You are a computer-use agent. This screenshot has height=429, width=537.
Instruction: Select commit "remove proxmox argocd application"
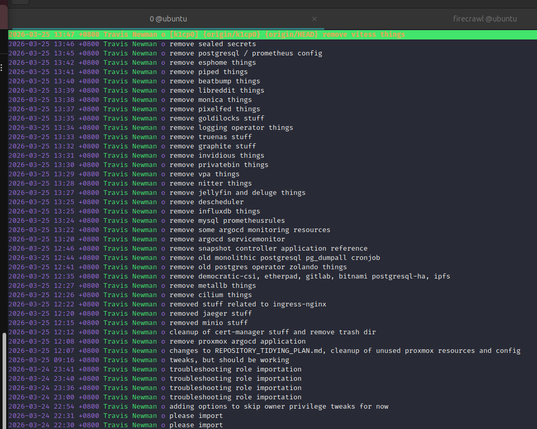coord(273,341)
